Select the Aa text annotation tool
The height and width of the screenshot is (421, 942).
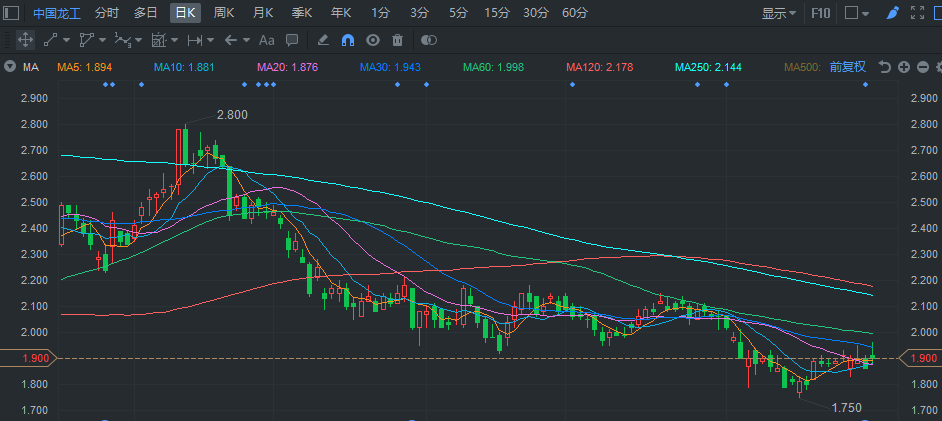267,40
